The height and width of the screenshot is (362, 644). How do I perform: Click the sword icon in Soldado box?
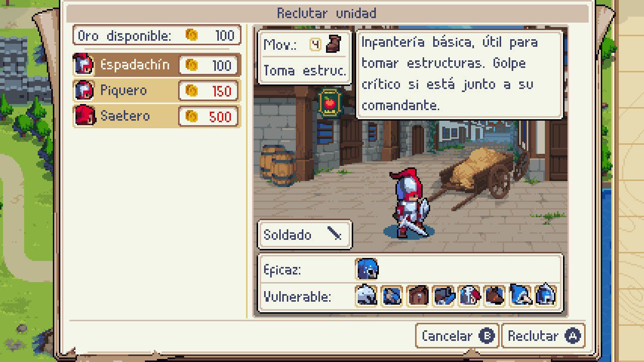tap(335, 234)
